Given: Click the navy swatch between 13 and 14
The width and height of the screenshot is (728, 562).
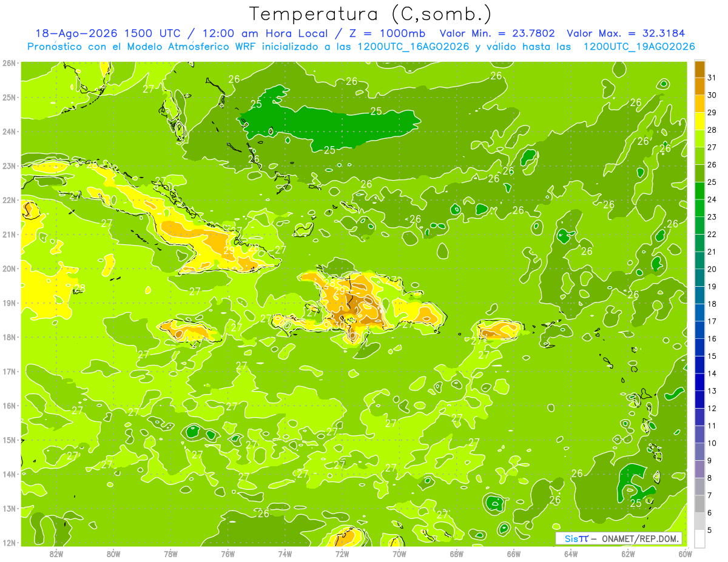Looking at the screenshot, I should [x=699, y=382].
